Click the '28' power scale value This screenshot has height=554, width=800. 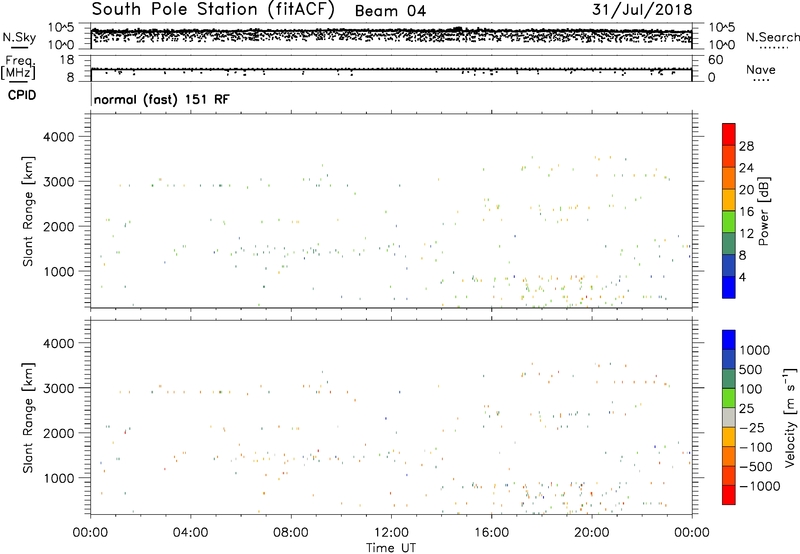pos(746,146)
